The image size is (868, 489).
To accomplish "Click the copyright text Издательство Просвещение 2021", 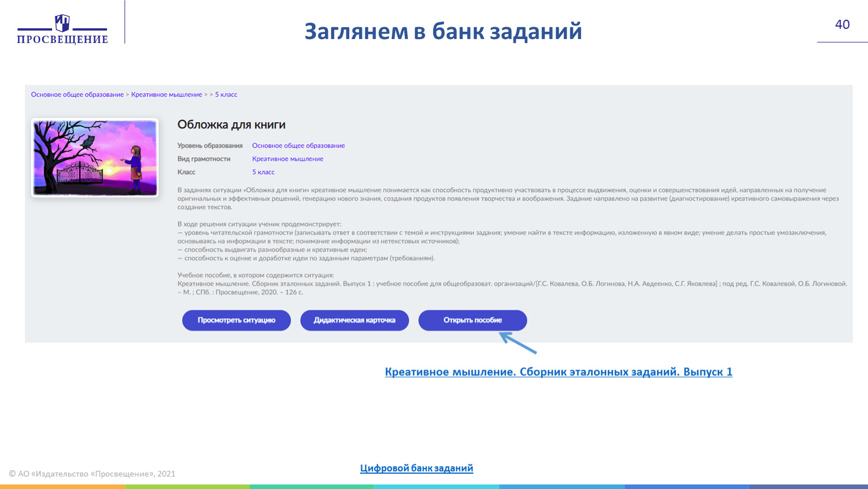I will [x=92, y=474].
